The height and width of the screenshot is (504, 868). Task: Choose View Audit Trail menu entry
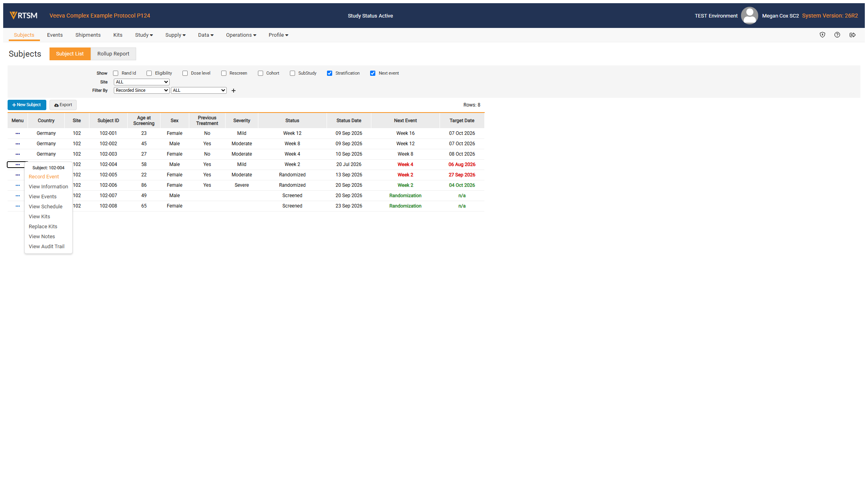point(46,247)
